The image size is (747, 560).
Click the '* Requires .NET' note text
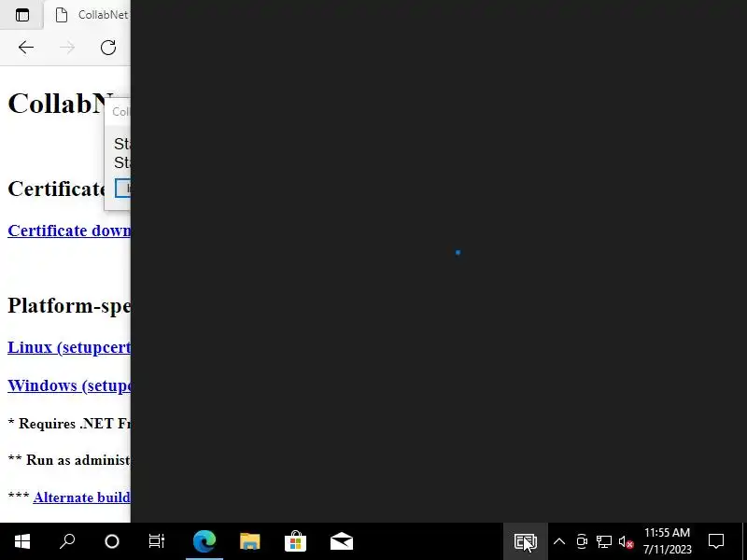click(x=69, y=424)
